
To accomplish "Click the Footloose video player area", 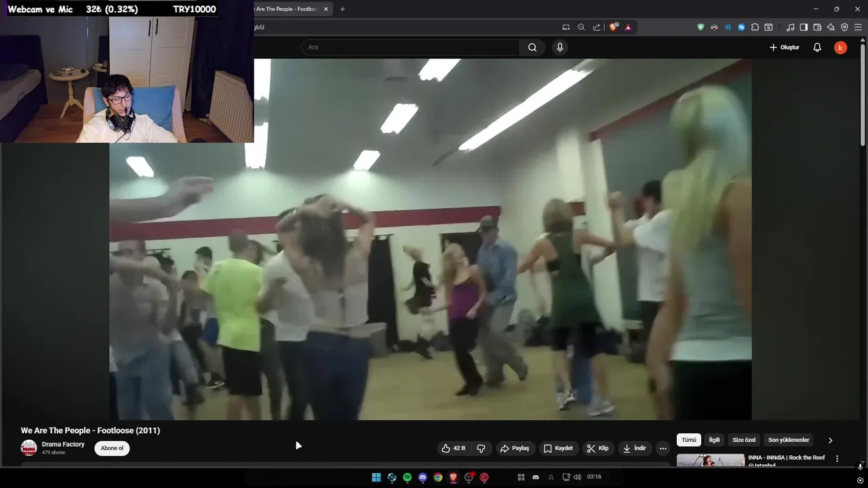I will point(430,239).
